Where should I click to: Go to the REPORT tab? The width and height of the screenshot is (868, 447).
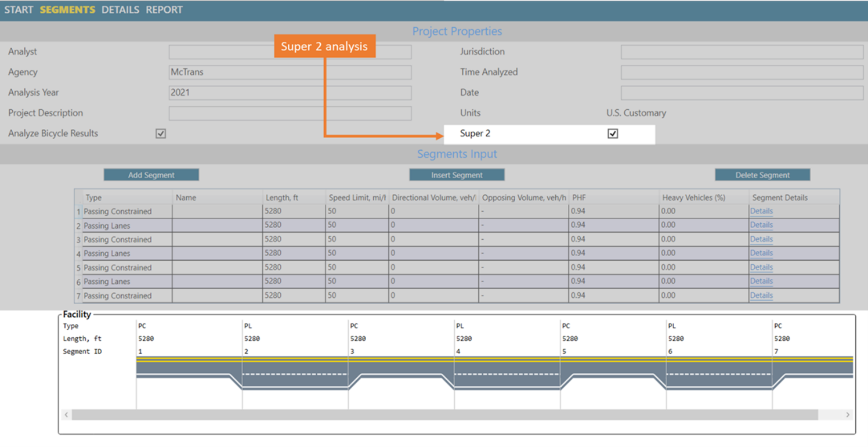click(x=164, y=10)
